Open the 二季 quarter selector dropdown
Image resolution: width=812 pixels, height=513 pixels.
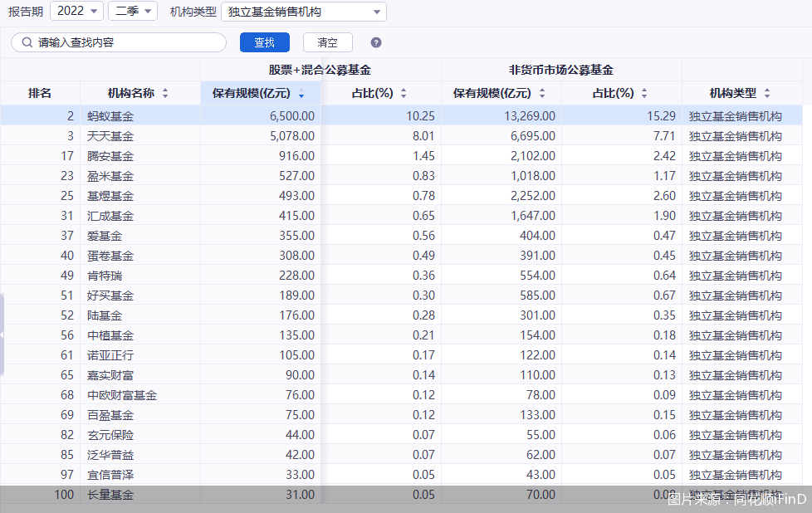click(x=131, y=11)
